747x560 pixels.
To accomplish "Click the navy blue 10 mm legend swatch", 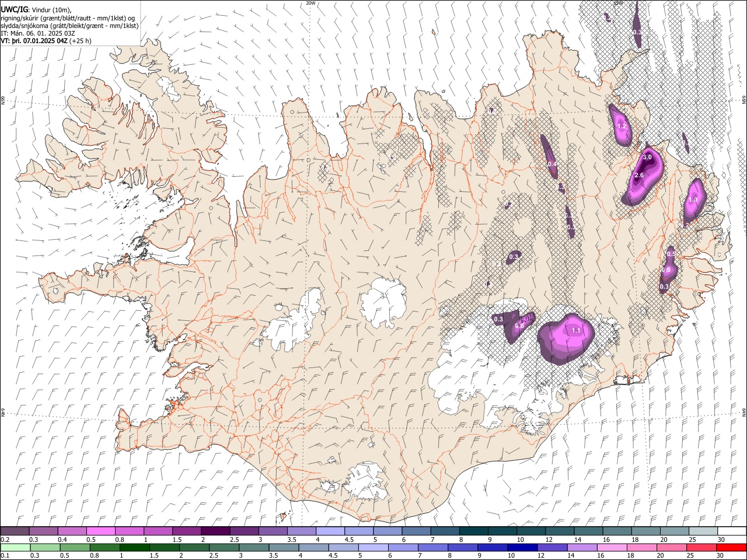I will click(x=522, y=547).
